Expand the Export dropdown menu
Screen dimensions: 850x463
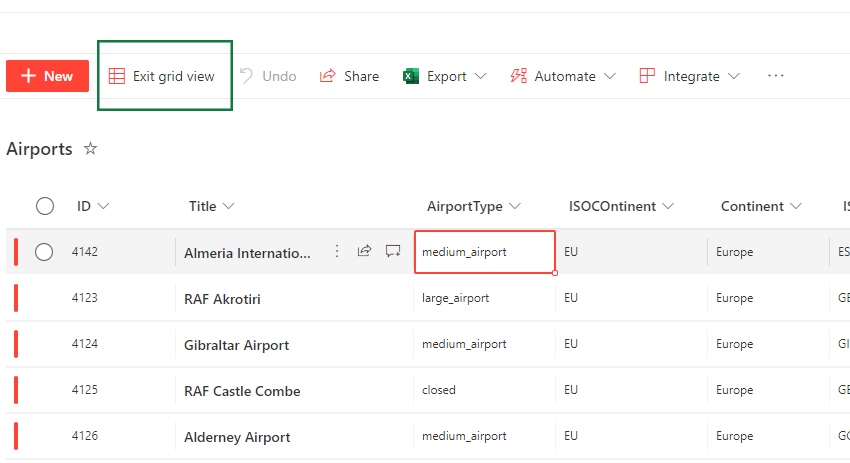481,76
